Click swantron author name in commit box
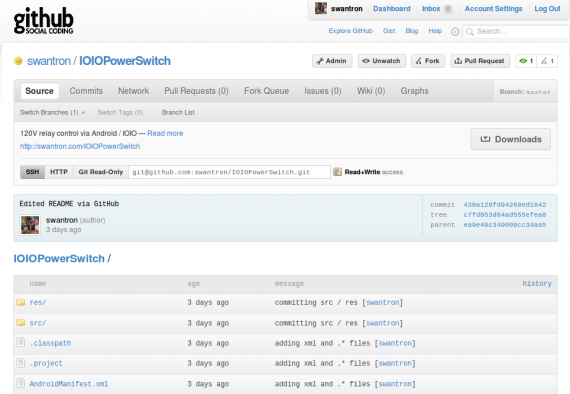The height and width of the screenshot is (394, 570). (62, 220)
